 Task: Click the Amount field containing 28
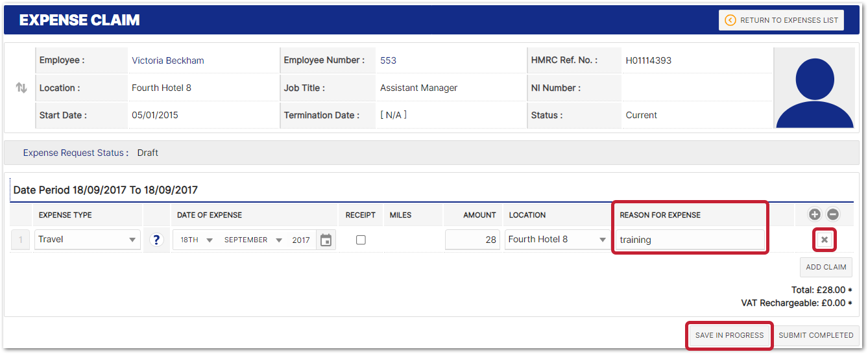tap(472, 240)
